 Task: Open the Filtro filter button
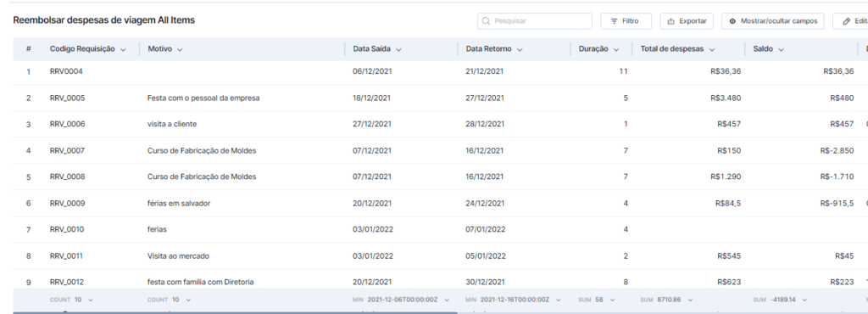pos(626,21)
